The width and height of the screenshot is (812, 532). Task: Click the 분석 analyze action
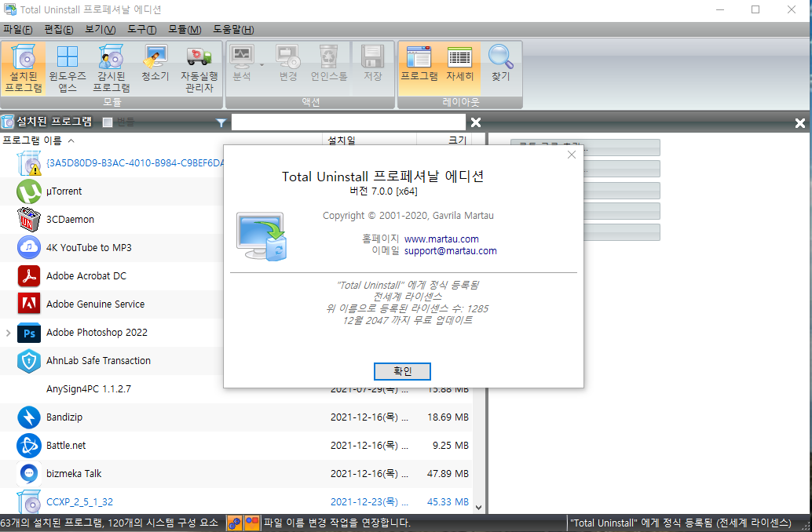[x=242, y=63]
